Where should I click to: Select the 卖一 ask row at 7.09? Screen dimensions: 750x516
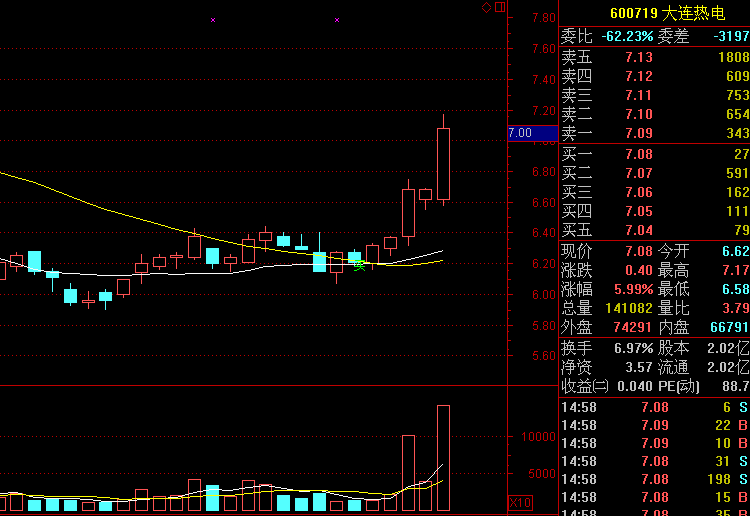point(654,133)
